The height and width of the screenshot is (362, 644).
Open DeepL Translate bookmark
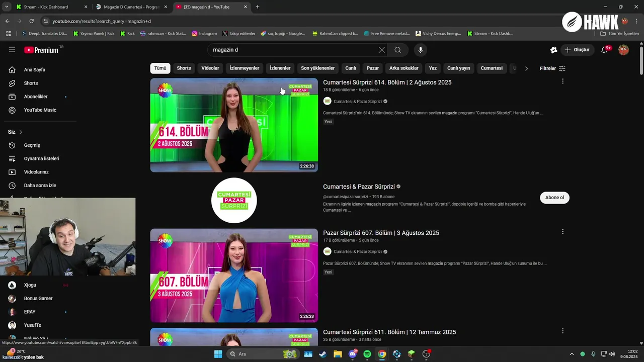pyautogui.click(x=44, y=34)
